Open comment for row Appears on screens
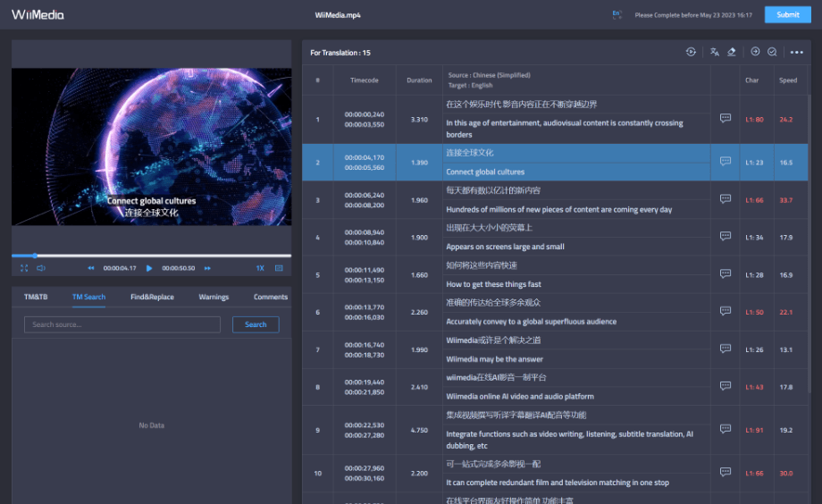The image size is (822, 504). click(x=725, y=236)
